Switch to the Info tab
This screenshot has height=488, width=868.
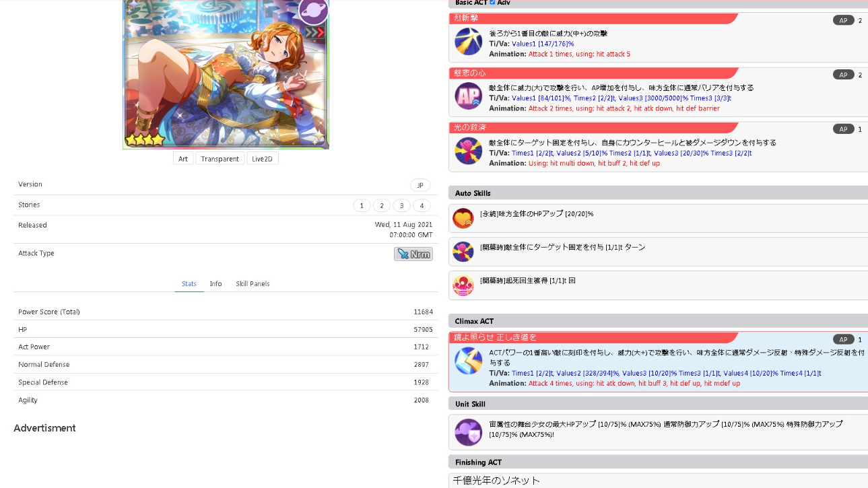215,284
